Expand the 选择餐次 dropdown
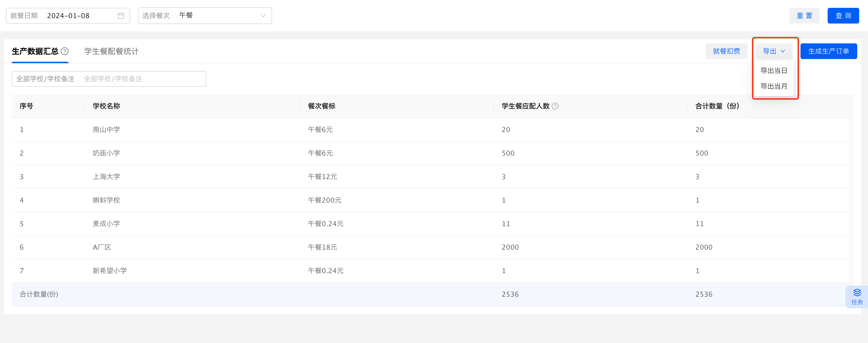868x343 pixels. [x=205, y=16]
